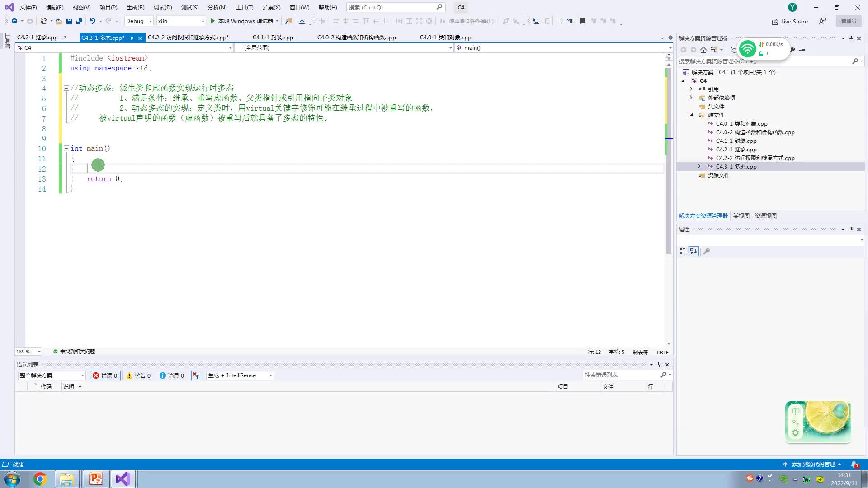Undo the last edit
The image size is (868, 488).
click(93, 21)
